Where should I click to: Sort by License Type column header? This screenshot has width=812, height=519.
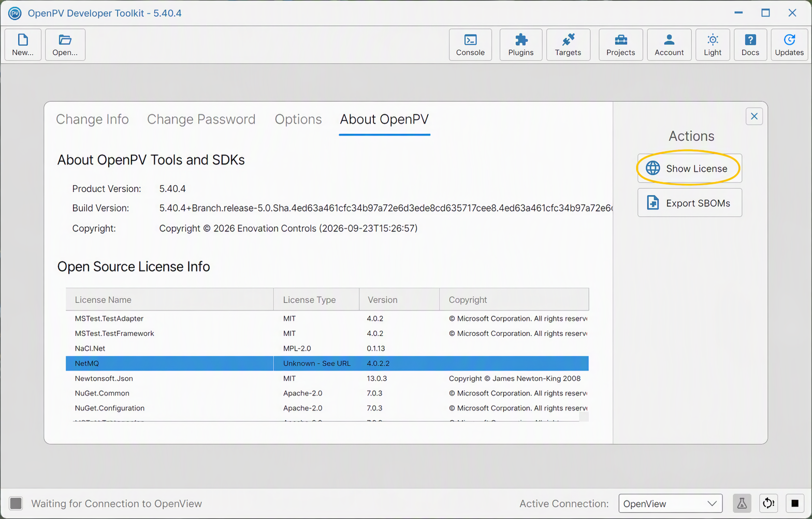[316, 300]
